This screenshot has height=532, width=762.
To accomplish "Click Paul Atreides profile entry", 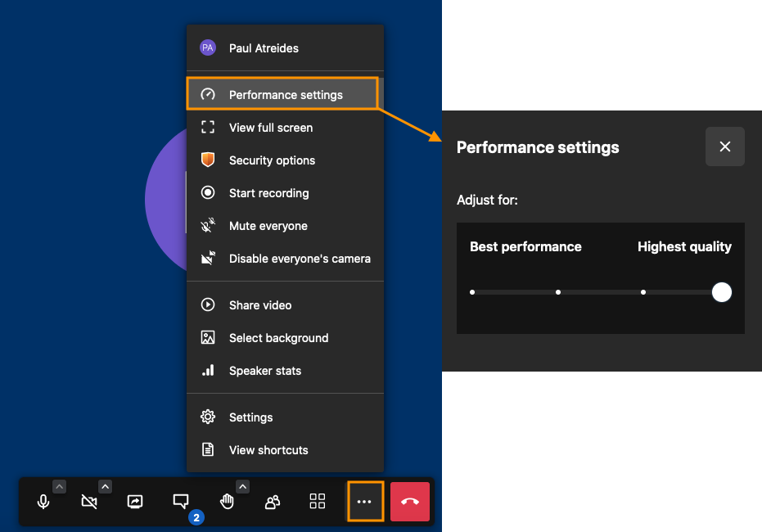I will coord(264,48).
